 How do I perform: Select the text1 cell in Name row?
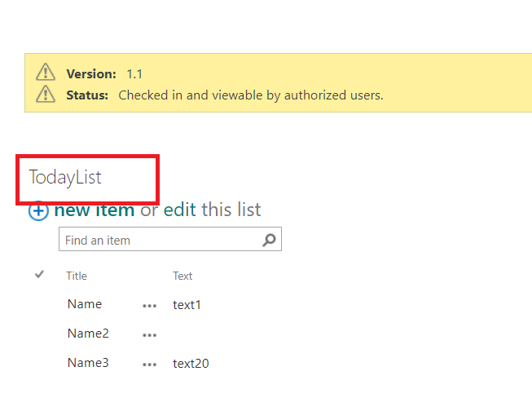tap(187, 305)
